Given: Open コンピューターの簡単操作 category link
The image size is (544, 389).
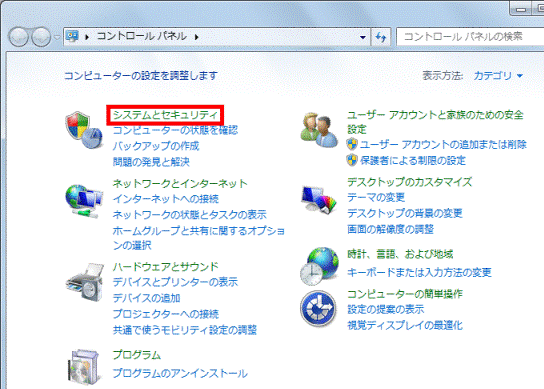Looking at the screenshot, I should tap(405, 294).
